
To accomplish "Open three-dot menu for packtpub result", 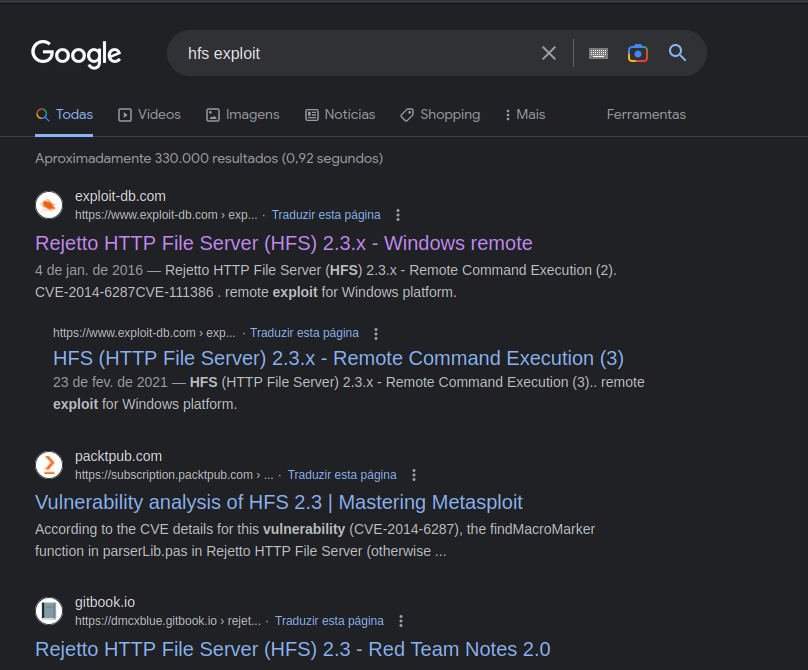I will 414,475.
